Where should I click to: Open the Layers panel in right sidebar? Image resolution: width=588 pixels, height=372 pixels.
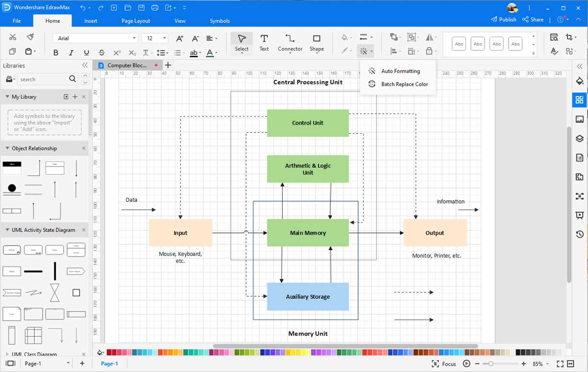coord(580,138)
